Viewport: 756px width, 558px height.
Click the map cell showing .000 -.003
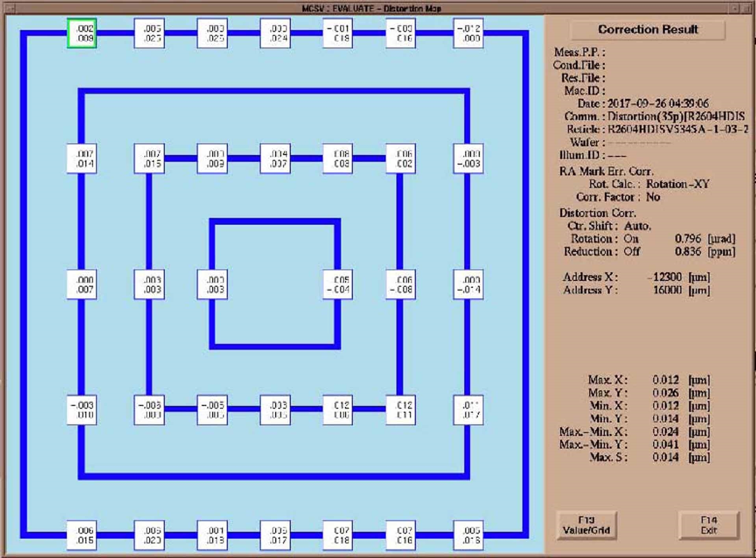(x=468, y=159)
